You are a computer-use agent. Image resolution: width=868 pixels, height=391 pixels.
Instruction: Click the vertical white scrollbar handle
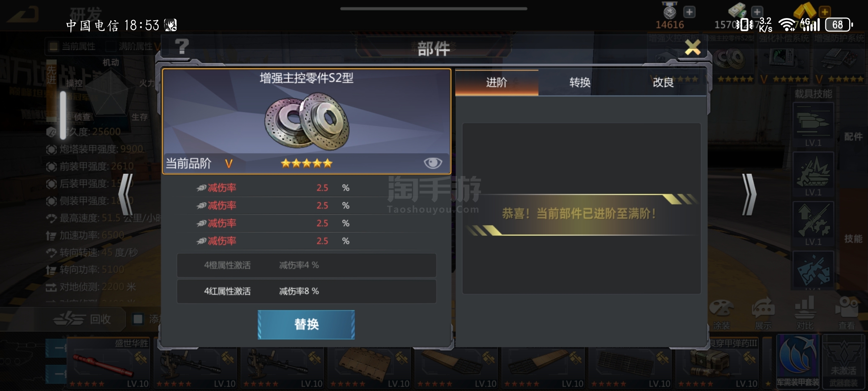click(63, 115)
